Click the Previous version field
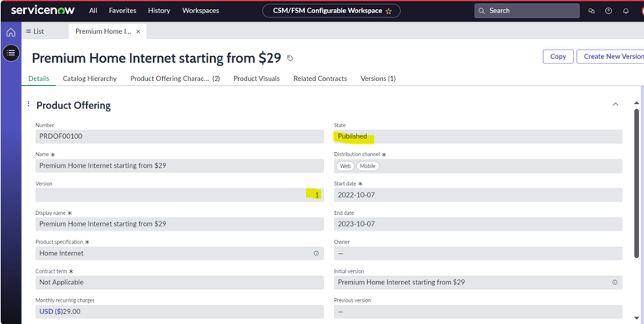Image resolution: width=644 pixels, height=324 pixels. pyautogui.click(x=478, y=312)
